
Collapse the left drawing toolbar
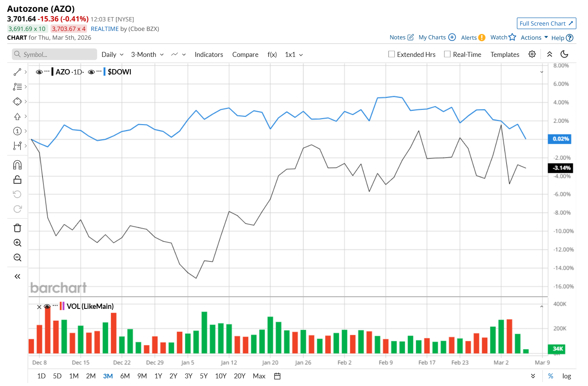[17, 276]
